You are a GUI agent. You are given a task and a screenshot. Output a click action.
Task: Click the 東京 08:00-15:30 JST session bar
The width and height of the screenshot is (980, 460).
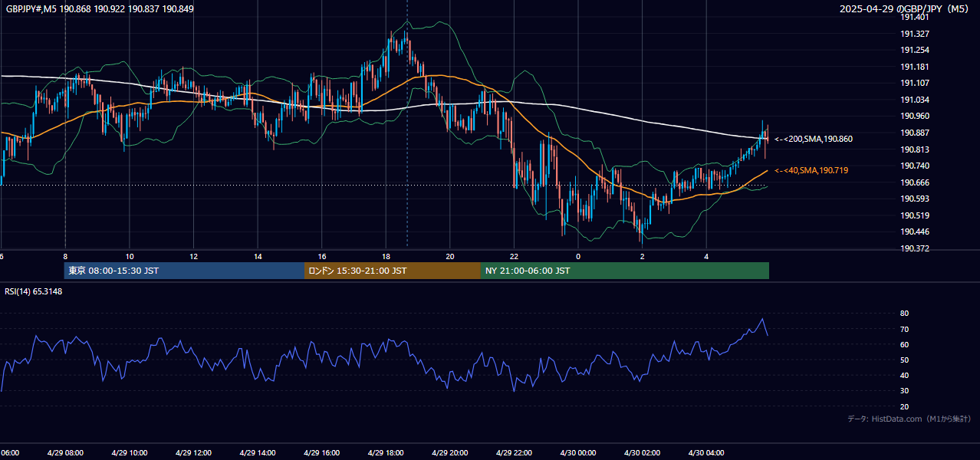tap(185, 271)
